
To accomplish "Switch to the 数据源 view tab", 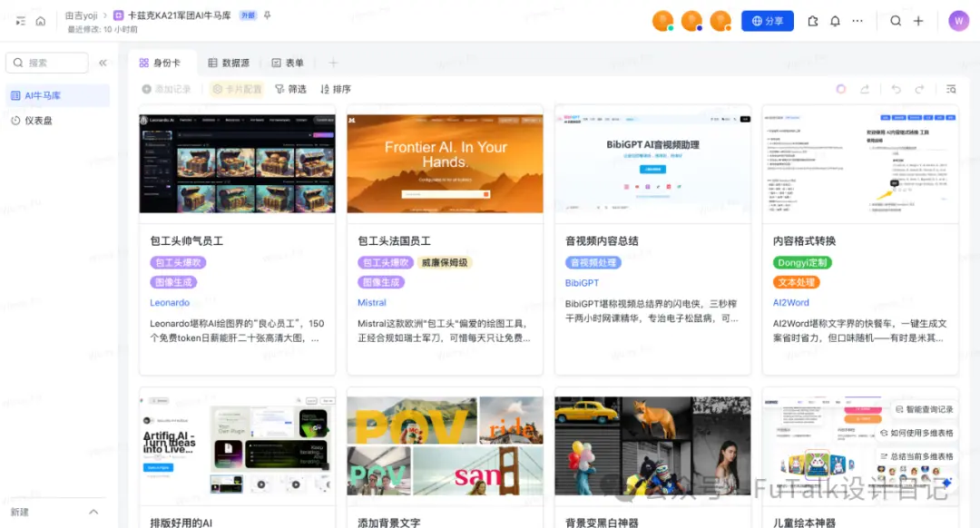I will (x=229, y=64).
